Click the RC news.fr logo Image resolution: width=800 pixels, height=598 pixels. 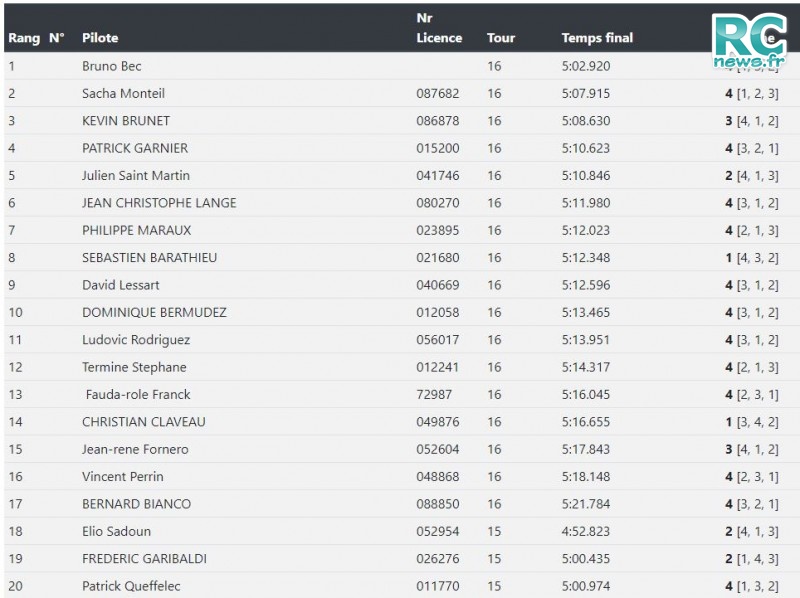(749, 41)
